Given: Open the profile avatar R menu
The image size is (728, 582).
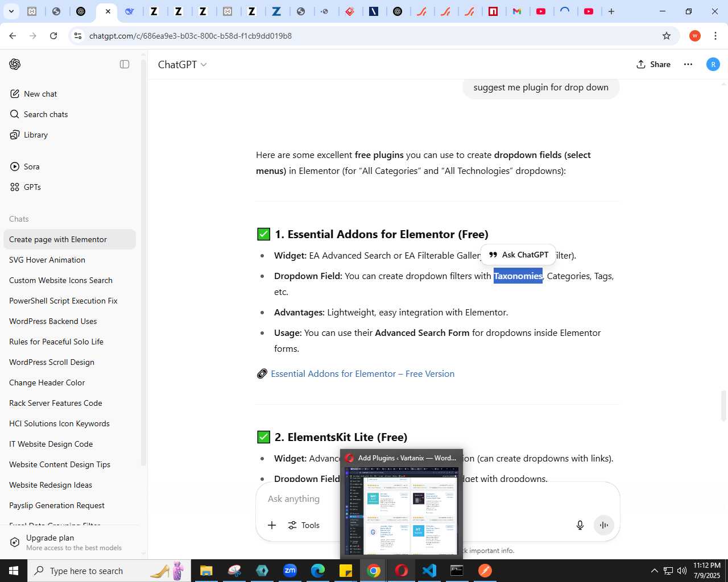Looking at the screenshot, I should pos(713,64).
